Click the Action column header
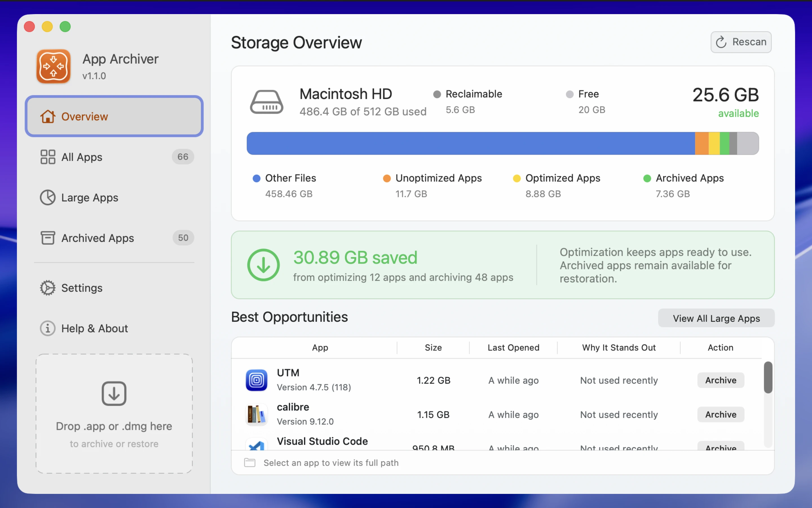The image size is (812, 508). click(720, 347)
